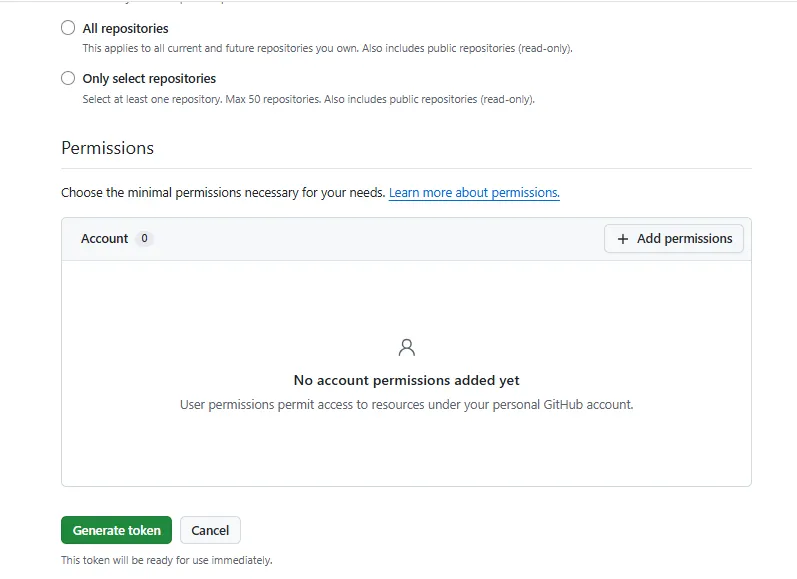The height and width of the screenshot is (579, 797).
Task: Click the All repositories description text
Action: pos(327,48)
